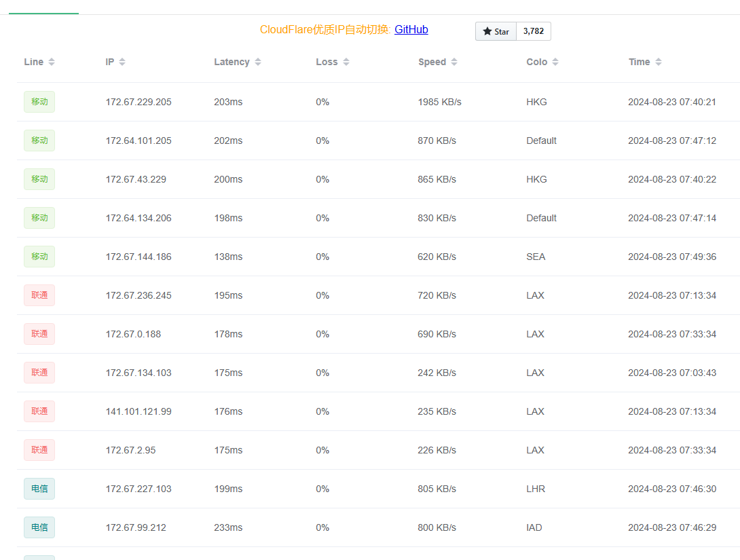Select IP address 172.64.101.205
Image resolution: width=740 pixels, height=560 pixels.
138,141
